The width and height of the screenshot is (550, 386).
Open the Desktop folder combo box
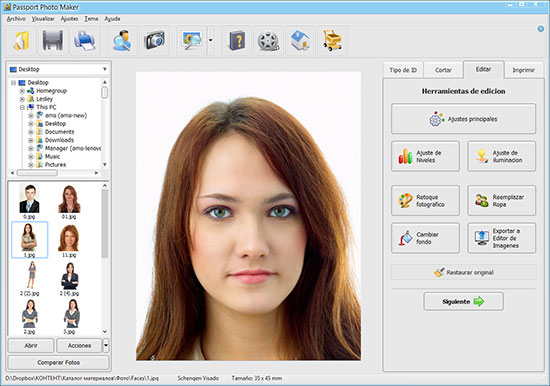(59, 69)
